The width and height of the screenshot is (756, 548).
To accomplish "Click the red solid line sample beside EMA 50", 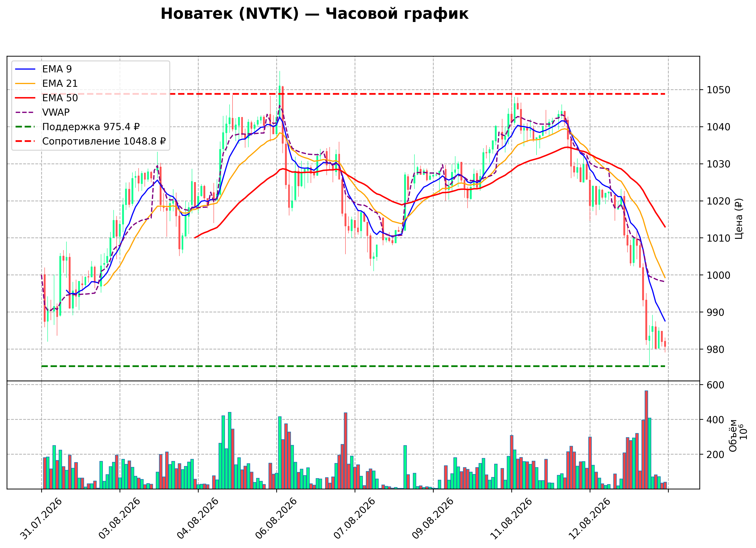I will (25, 98).
